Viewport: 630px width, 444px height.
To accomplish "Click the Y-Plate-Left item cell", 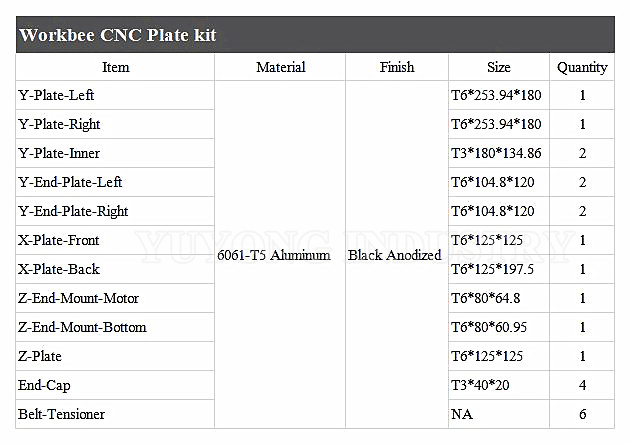I will [115, 95].
